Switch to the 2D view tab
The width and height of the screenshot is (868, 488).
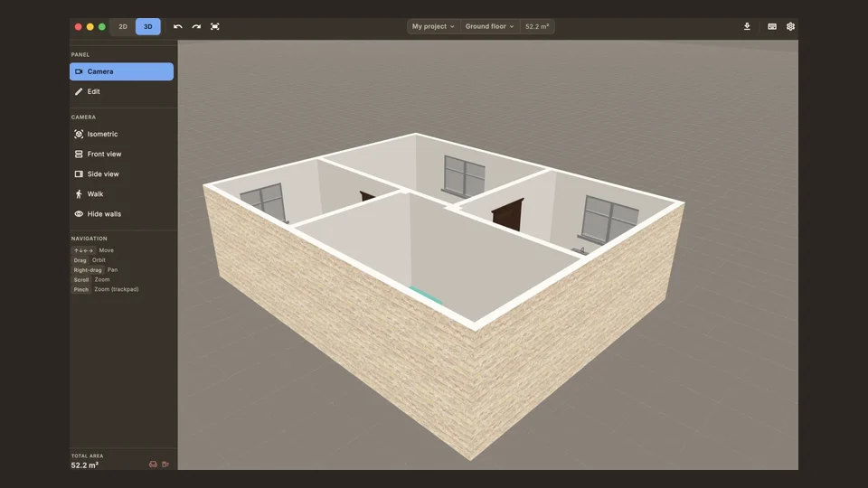click(123, 26)
